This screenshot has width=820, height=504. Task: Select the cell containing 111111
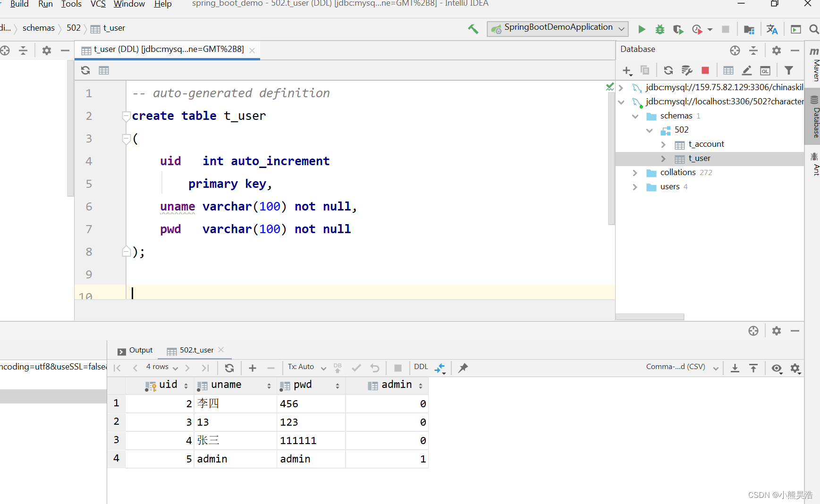tap(311, 440)
